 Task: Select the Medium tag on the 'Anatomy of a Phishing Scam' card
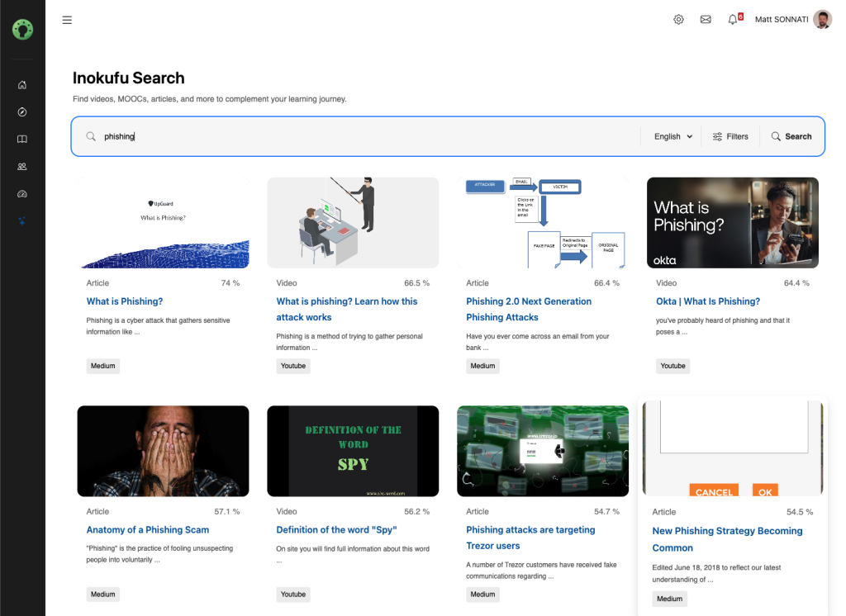pos(102,594)
